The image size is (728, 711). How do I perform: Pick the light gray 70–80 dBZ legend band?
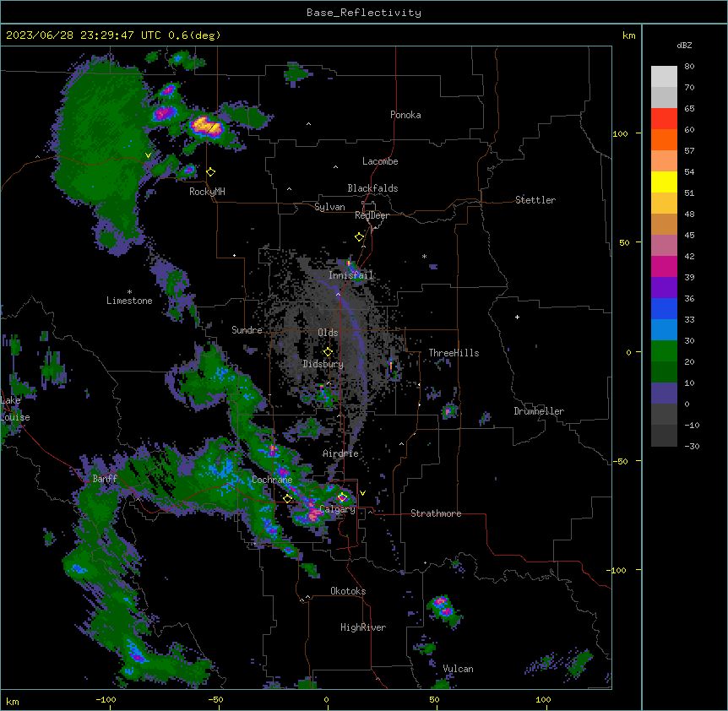pyautogui.click(x=664, y=77)
